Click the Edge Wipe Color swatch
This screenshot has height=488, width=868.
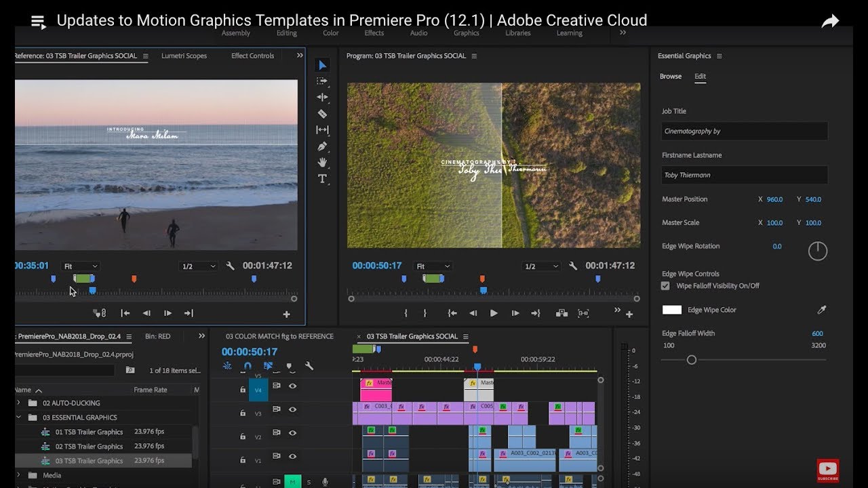(x=671, y=310)
